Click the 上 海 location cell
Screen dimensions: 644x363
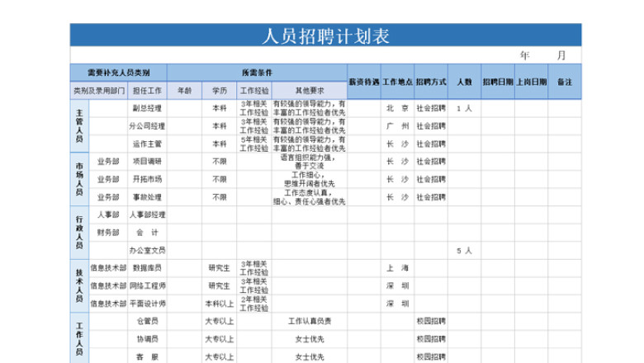pyautogui.click(x=397, y=268)
